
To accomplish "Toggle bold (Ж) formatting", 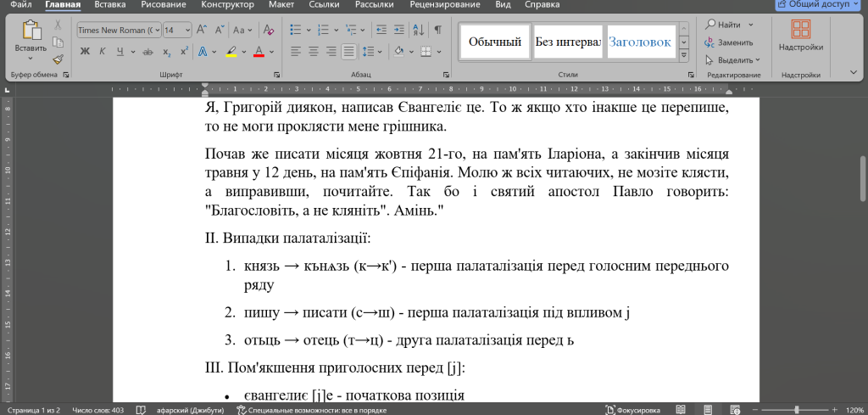I will (x=85, y=52).
